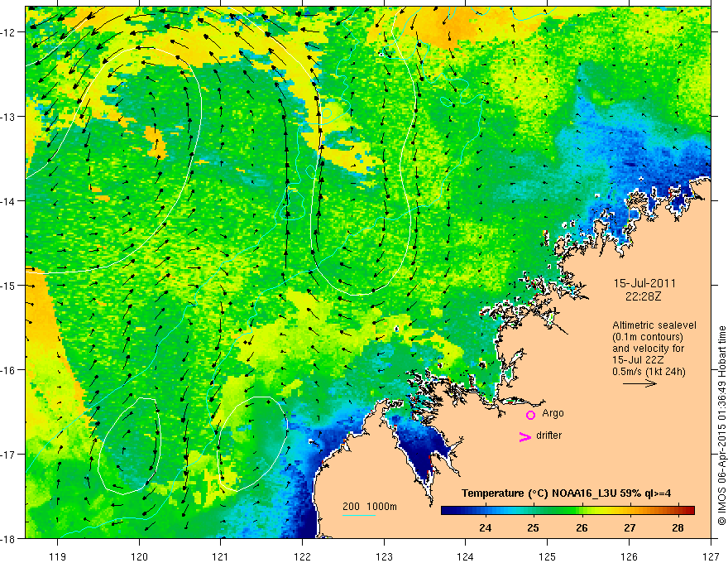728x563 pixels.
Task: Click the cyan 200 1000m contour legend line
Action: click(x=359, y=515)
